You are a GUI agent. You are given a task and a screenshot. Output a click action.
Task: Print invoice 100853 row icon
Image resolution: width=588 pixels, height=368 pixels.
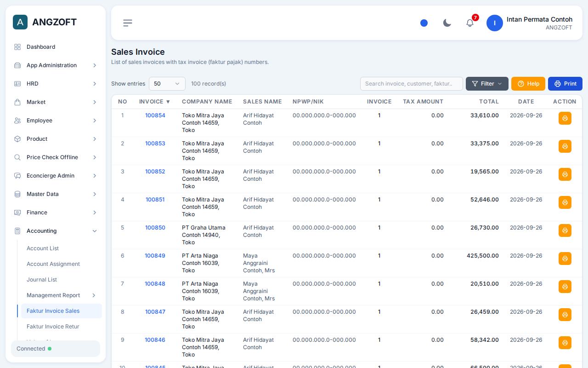pyautogui.click(x=565, y=146)
